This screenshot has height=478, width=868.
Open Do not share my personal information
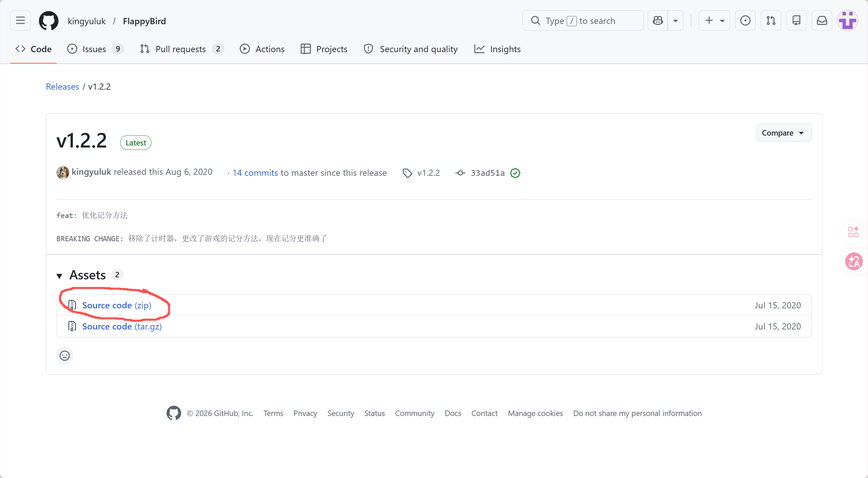point(637,413)
